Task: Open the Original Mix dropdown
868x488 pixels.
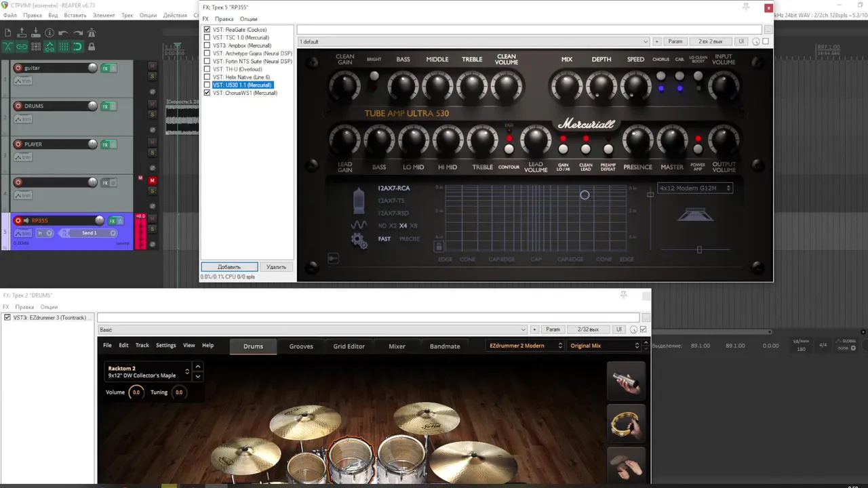Action: [604, 346]
